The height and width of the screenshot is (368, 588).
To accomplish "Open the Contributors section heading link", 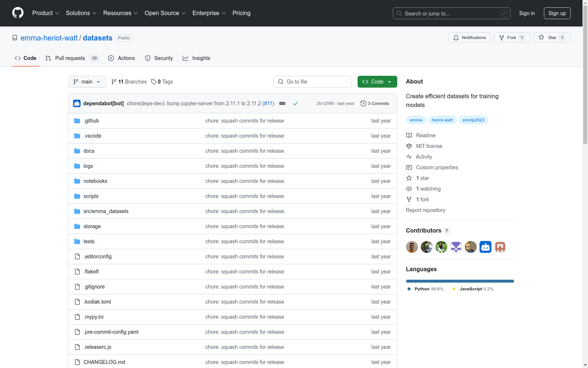I will click(428, 230).
